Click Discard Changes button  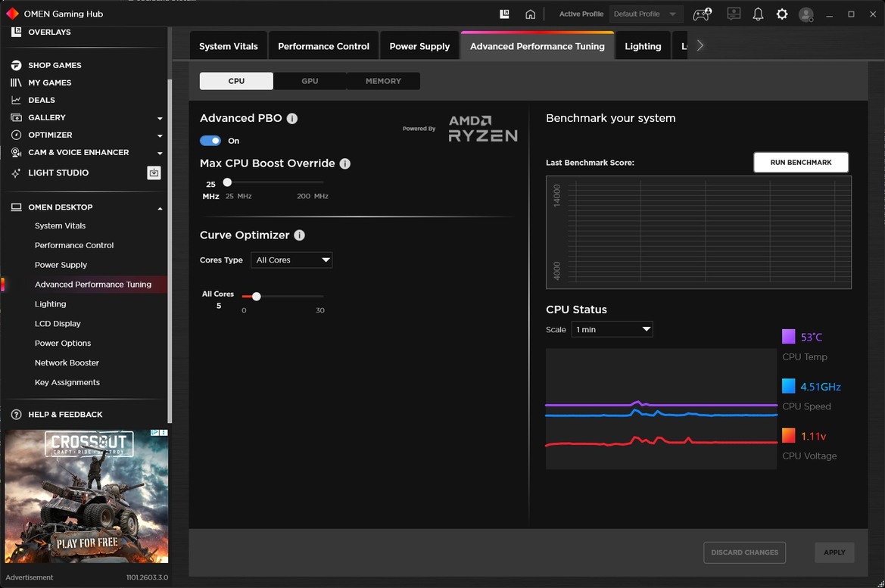(x=744, y=552)
